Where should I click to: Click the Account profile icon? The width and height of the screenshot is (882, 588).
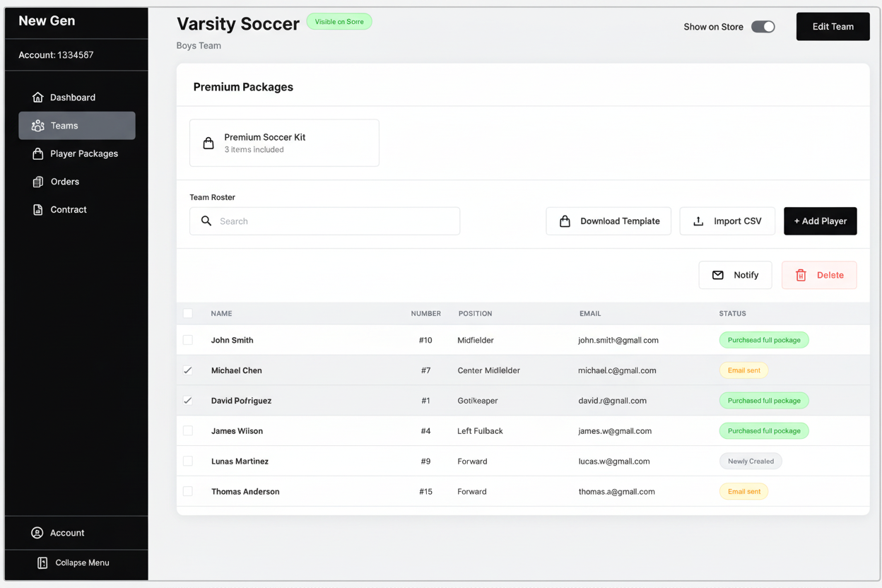pos(37,533)
